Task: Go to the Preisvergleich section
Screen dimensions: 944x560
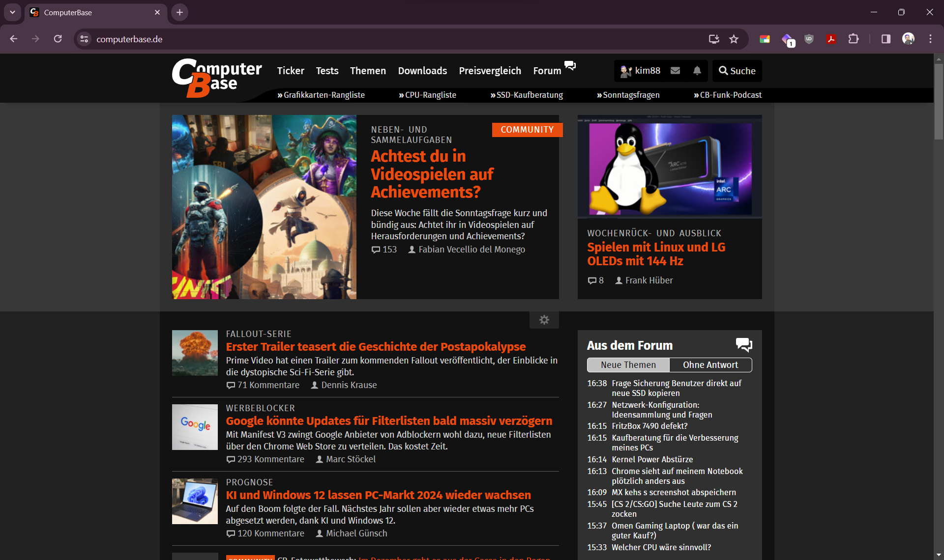Action: tap(490, 71)
